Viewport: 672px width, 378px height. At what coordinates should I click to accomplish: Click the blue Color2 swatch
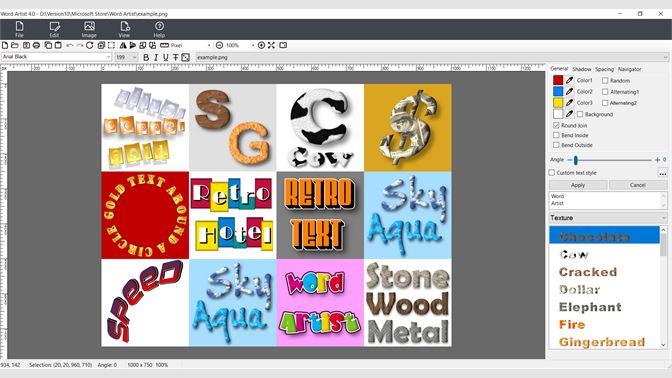click(558, 91)
